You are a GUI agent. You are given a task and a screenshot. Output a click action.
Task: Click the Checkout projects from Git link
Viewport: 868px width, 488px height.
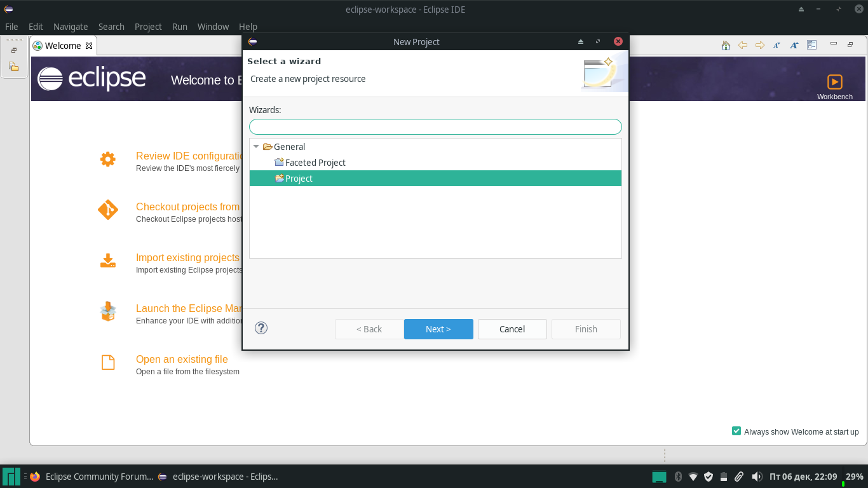tap(188, 207)
